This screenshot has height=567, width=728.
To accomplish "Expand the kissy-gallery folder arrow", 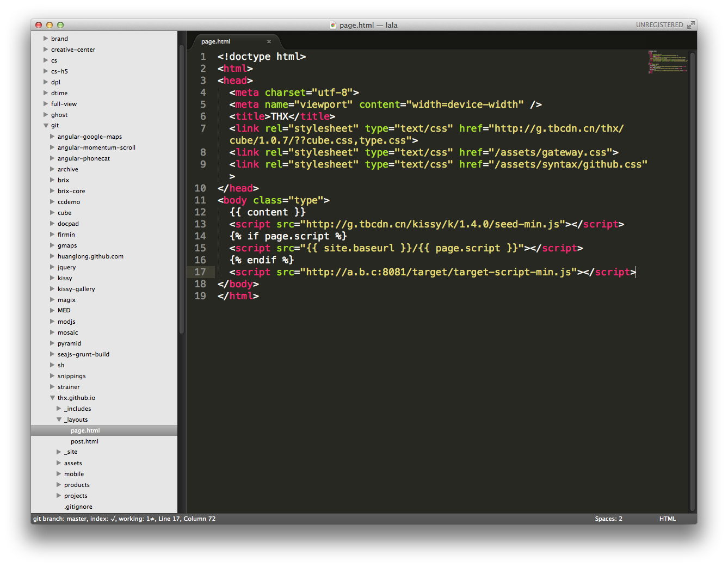I will (x=52, y=289).
